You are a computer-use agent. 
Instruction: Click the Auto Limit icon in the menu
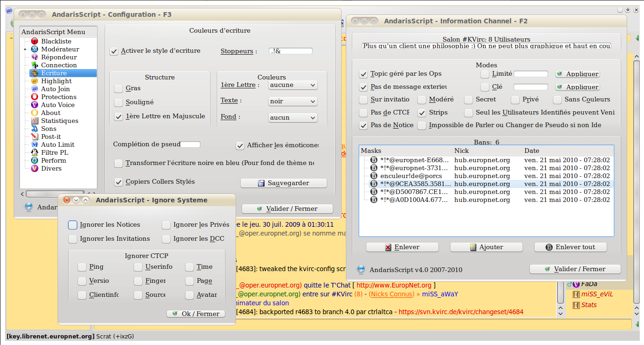(x=35, y=144)
